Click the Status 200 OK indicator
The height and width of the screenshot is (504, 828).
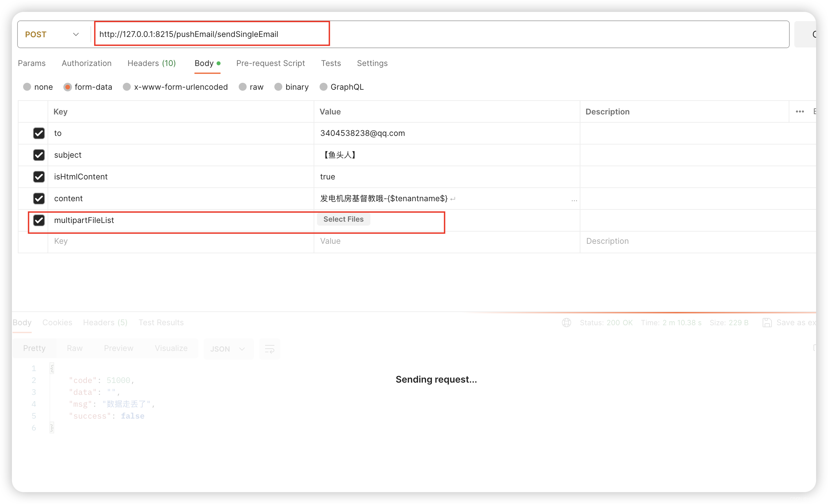pos(606,323)
